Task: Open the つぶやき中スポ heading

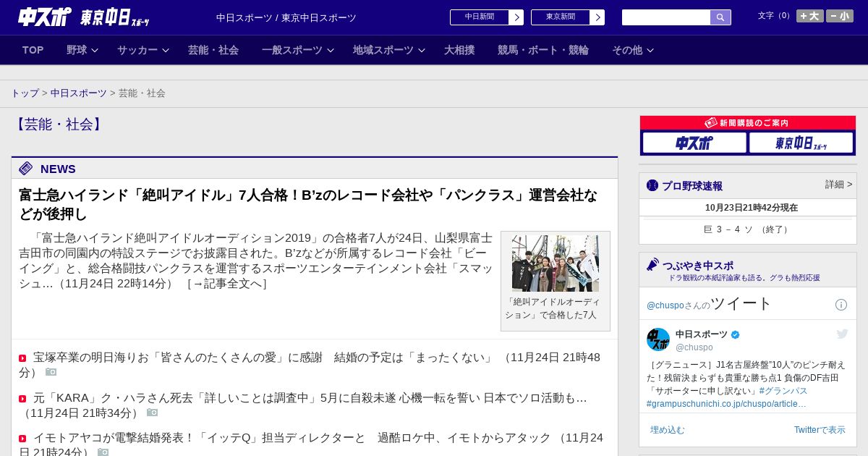Action: [698, 266]
